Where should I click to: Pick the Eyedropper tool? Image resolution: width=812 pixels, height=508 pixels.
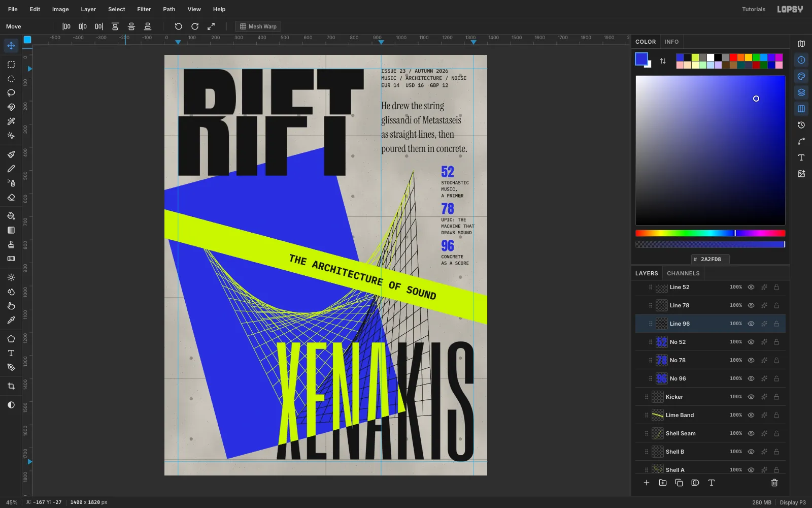11,320
